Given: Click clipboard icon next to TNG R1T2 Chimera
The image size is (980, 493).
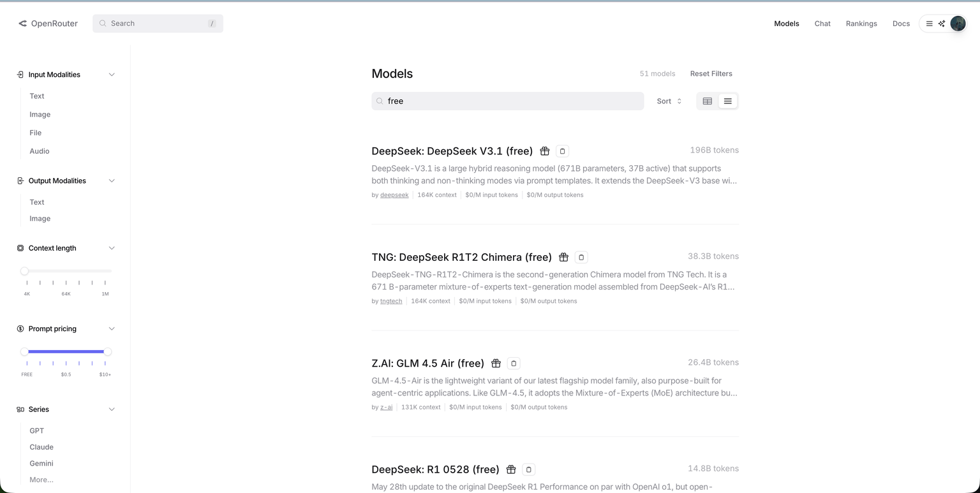Looking at the screenshot, I should (581, 258).
